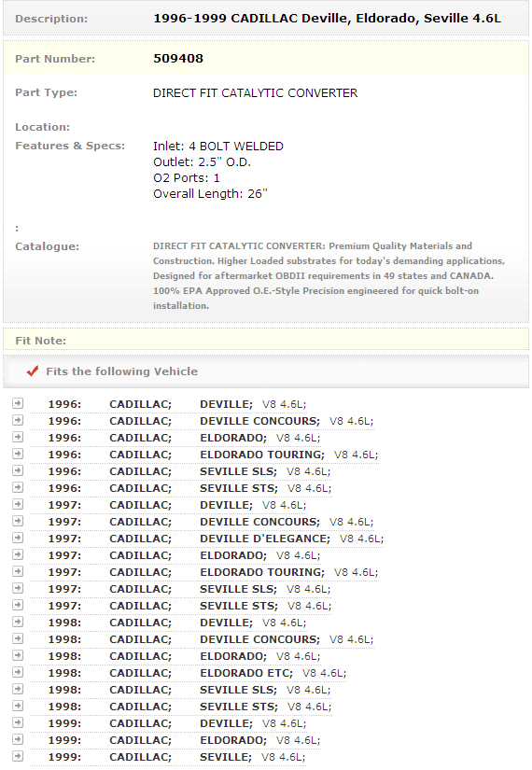532x770 pixels.
Task: Expand the 1996 DEVILLE V8 4.6L row arrow
Action: pyautogui.click(x=18, y=403)
